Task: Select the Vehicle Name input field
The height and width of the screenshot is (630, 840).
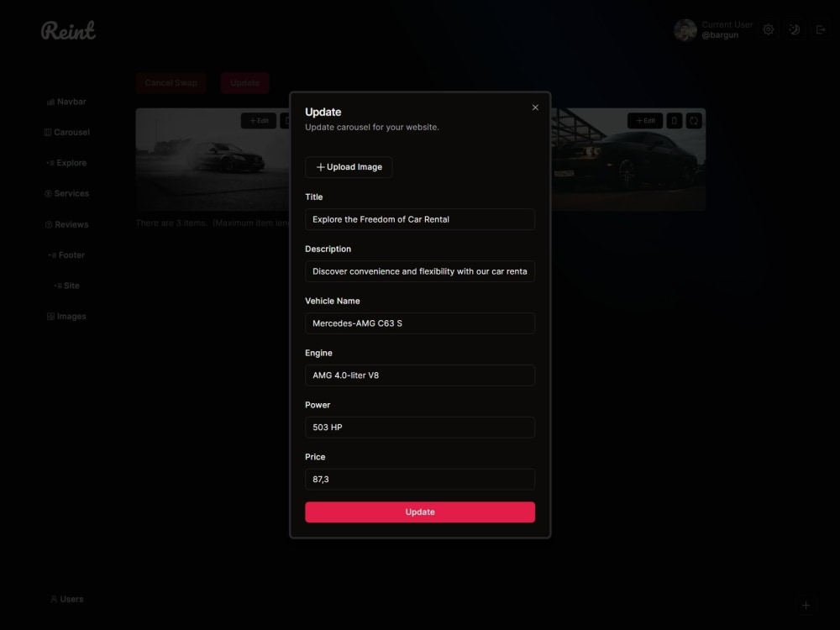Action: (420, 323)
